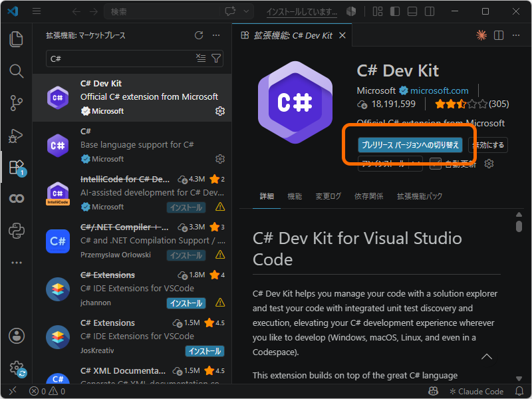Screen dimensions: 532x399
Task: Open the Colab CO icon in activity bar
Action: pyautogui.click(x=16, y=198)
